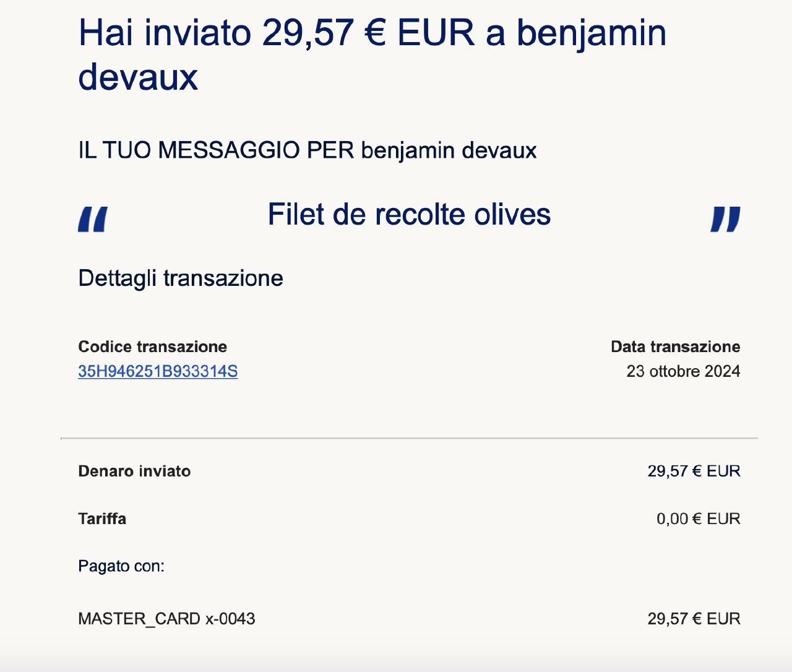Select the message "Filet de recolte olives"
The width and height of the screenshot is (792, 672).
(409, 215)
